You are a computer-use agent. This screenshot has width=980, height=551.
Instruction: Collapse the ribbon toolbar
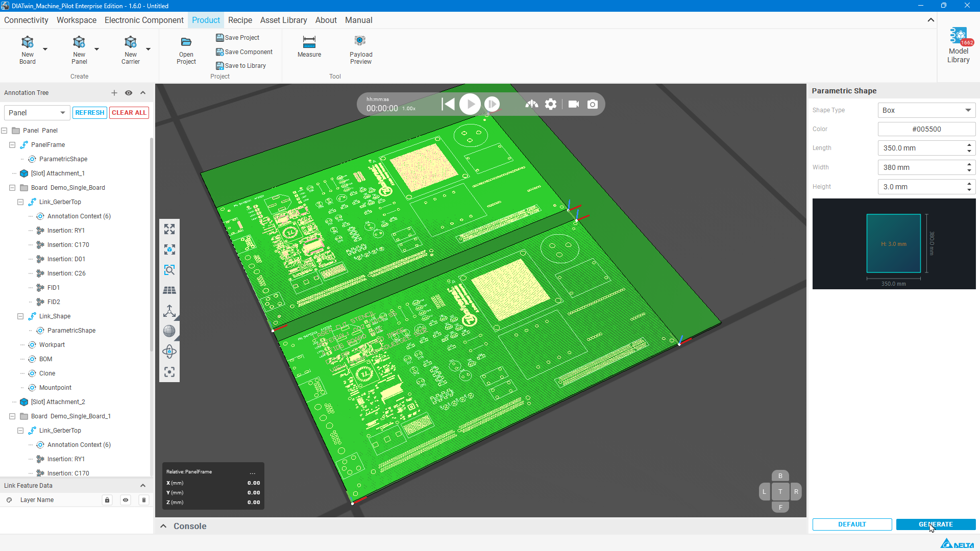pyautogui.click(x=930, y=20)
